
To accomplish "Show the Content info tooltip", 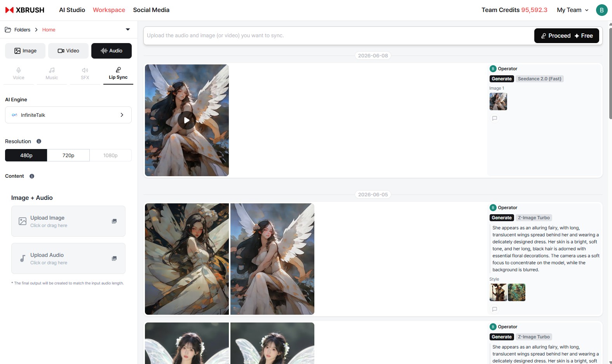I will pos(32,176).
